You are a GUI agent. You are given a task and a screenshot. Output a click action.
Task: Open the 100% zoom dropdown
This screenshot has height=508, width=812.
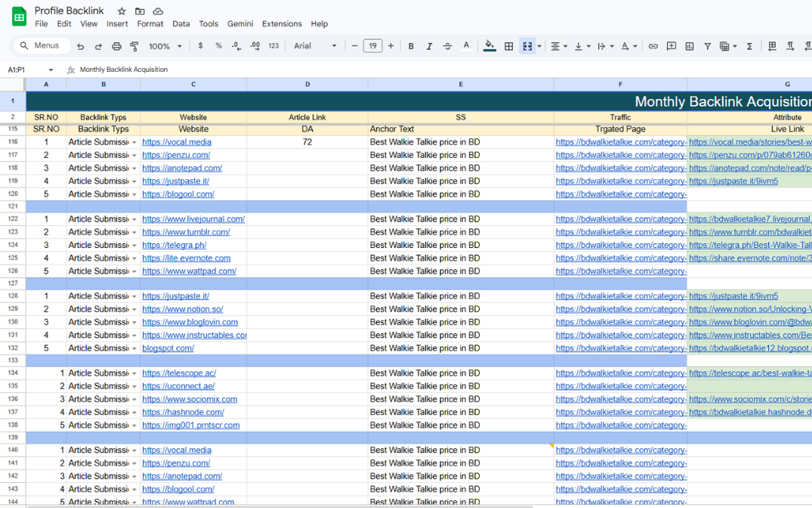pos(165,46)
